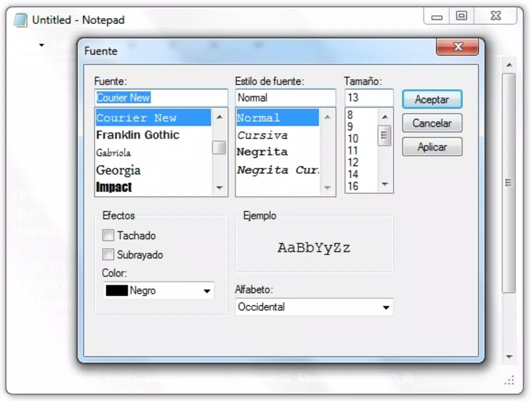Click the font style list scroll up arrow
532x401 pixels.
click(327, 117)
